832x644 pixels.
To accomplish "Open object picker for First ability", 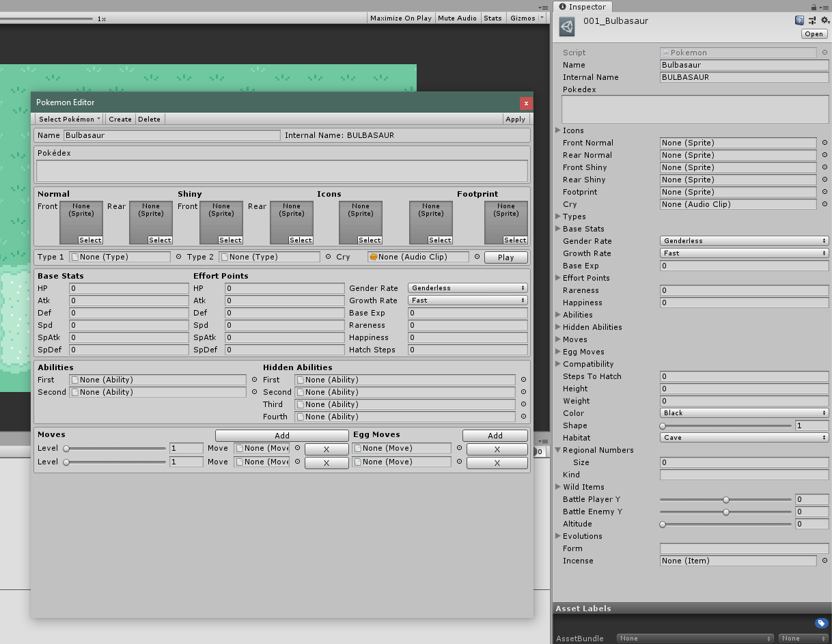I will click(x=254, y=380).
